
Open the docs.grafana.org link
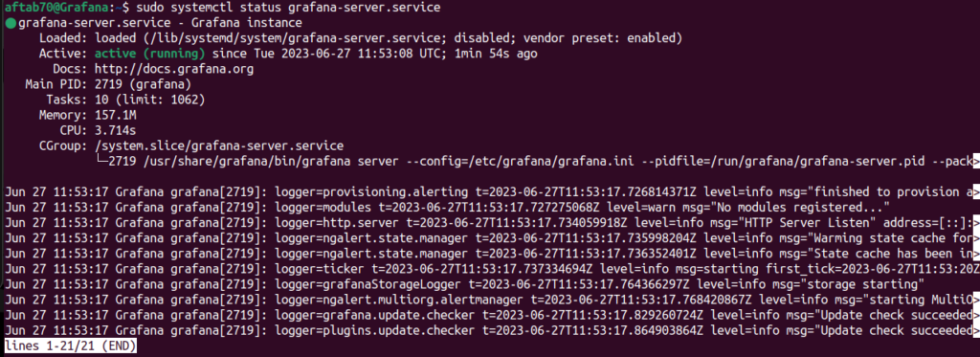pos(174,70)
